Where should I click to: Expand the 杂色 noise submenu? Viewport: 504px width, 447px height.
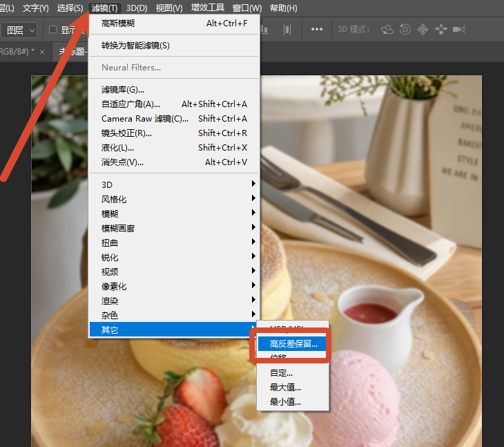(174, 315)
